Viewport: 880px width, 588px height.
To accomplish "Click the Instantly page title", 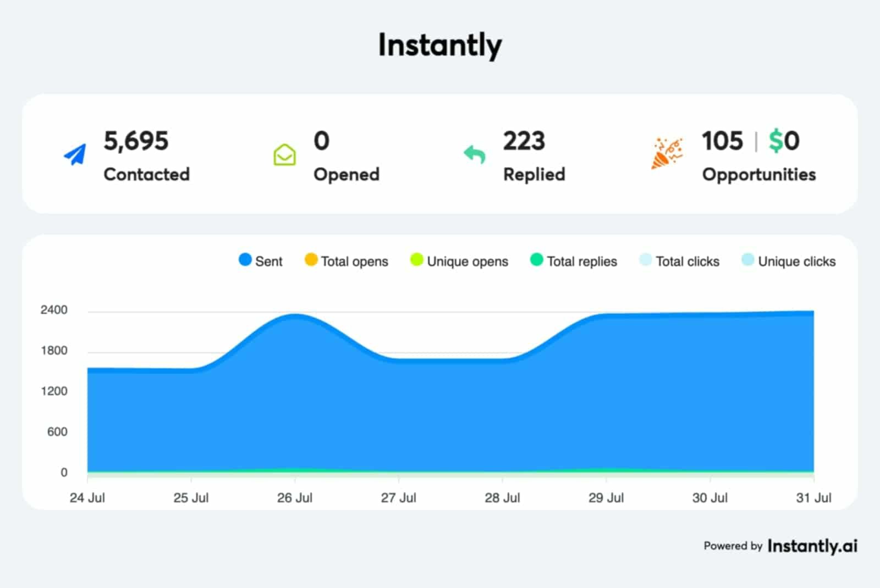I will pyautogui.click(x=439, y=45).
